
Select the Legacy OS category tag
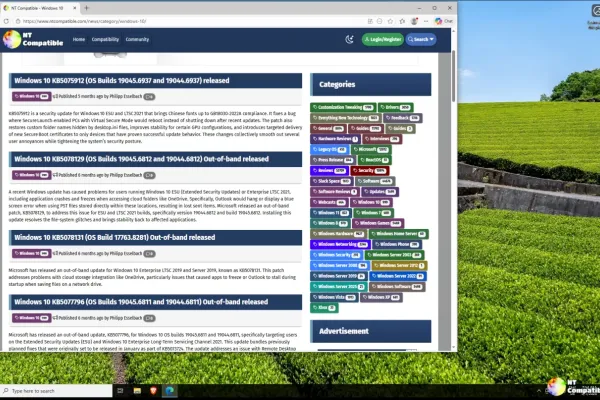click(329, 149)
